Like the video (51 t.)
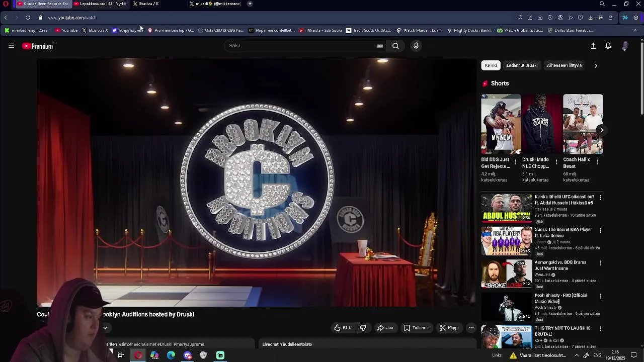 pyautogui.click(x=343, y=328)
